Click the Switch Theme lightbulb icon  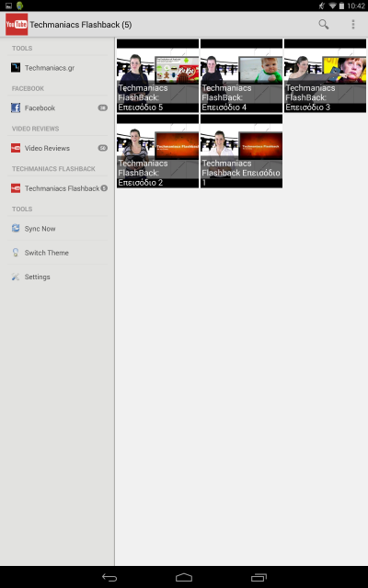tap(16, 253)
